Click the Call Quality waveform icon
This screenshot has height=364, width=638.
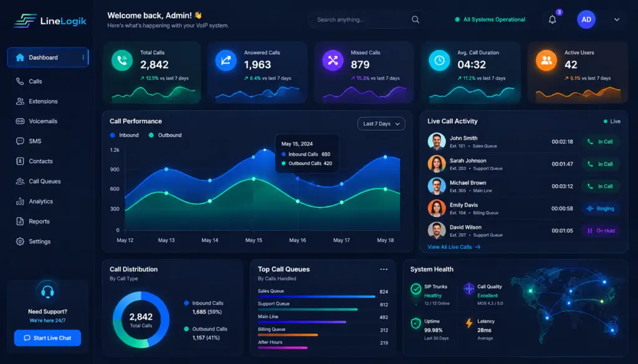tap(469, 289)
